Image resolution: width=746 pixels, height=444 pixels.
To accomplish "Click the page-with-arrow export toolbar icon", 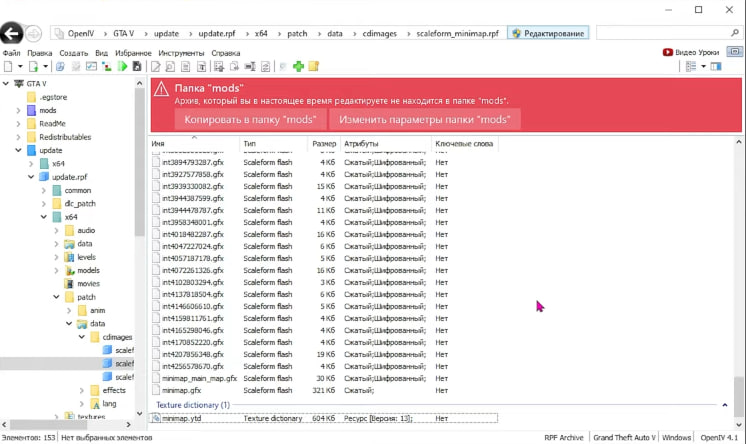I will pyautogui.click(x=235, y=67).
